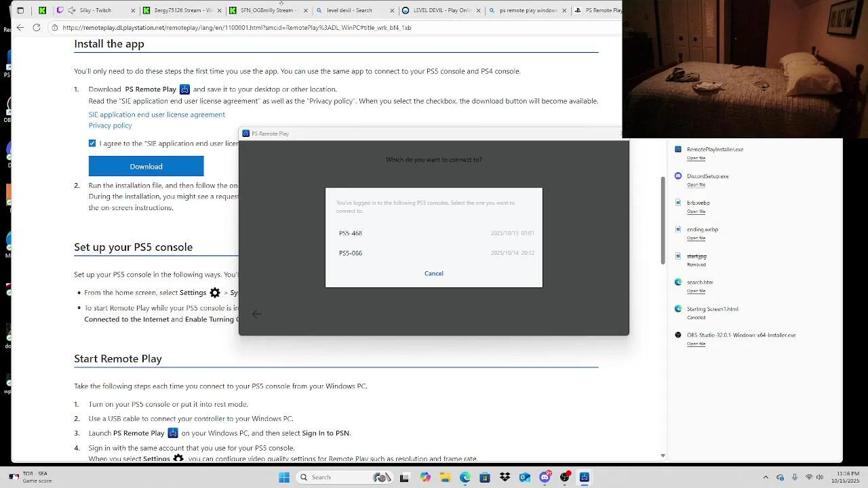Close the level devil - Search tab

[x=391, y=11]
